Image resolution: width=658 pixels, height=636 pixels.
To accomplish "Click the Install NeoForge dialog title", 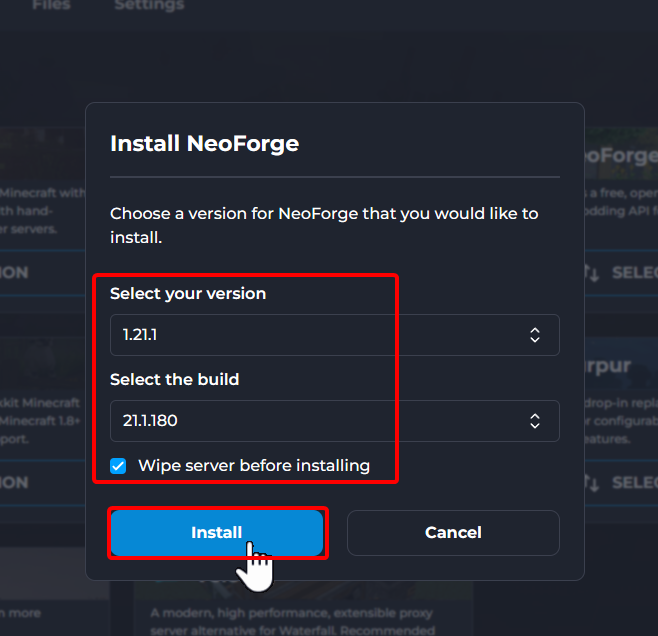I will (204, 143).
